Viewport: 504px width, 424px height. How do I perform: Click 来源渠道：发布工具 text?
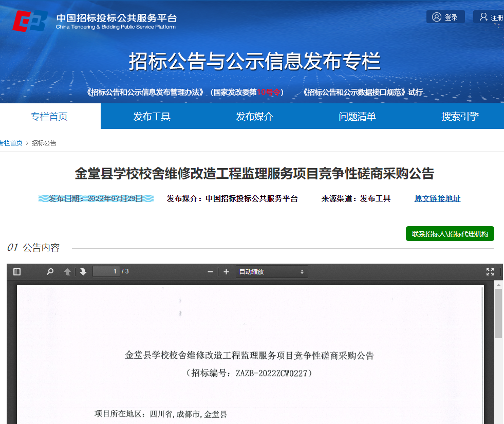tap(356, 198)
